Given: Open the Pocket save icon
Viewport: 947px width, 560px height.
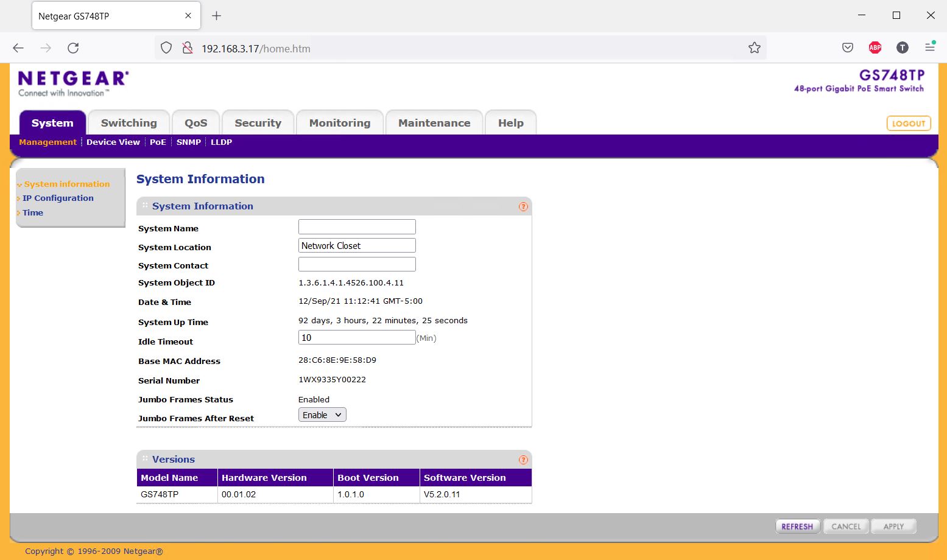Looking at the screenshot, I should tap(848, 47).
